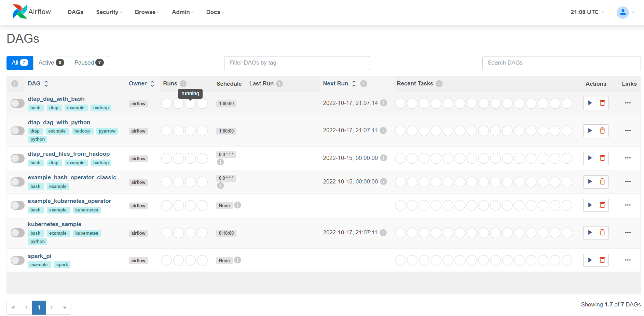The image size is (644, 316).
Task: Filter by the spark tag
Action: [62, 265]
